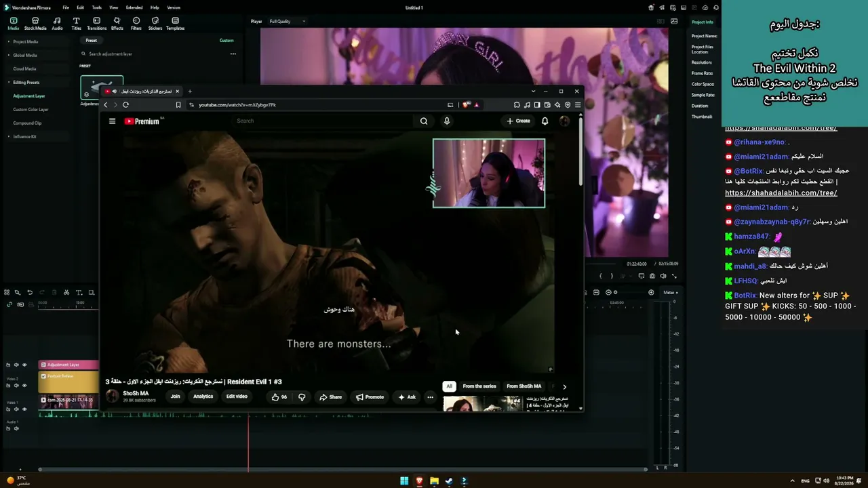This screenshot has width=868, height=488.
Task: Open Steam from the taskbar
Action: point(449,481)
